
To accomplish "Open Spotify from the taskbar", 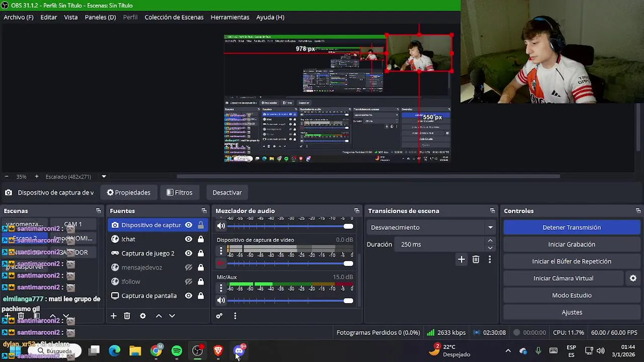I will (x=177, y=350).
